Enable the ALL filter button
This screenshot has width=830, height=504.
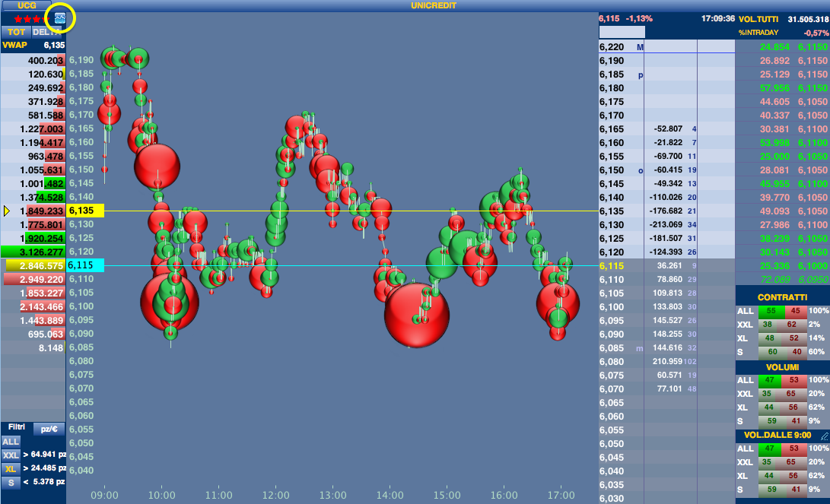coord(11,442)
